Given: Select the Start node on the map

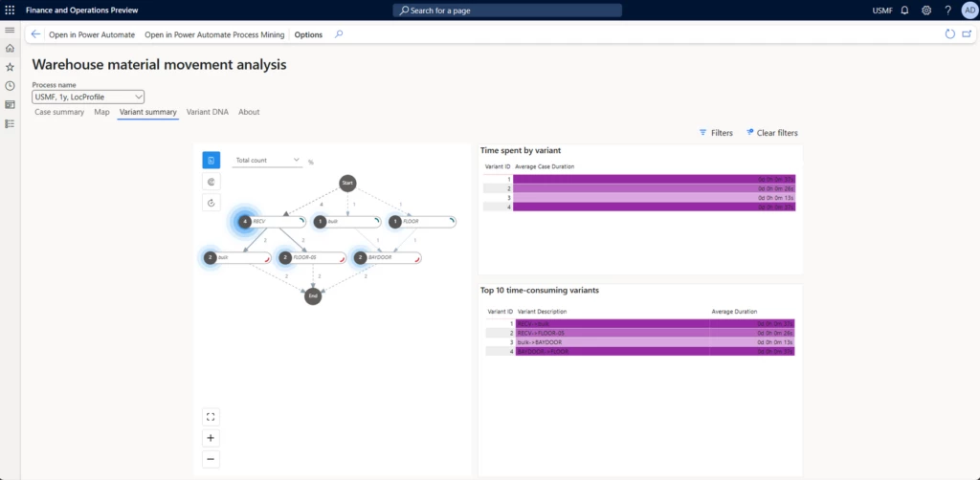Looking at the screenshot, I should pos(347,183).
